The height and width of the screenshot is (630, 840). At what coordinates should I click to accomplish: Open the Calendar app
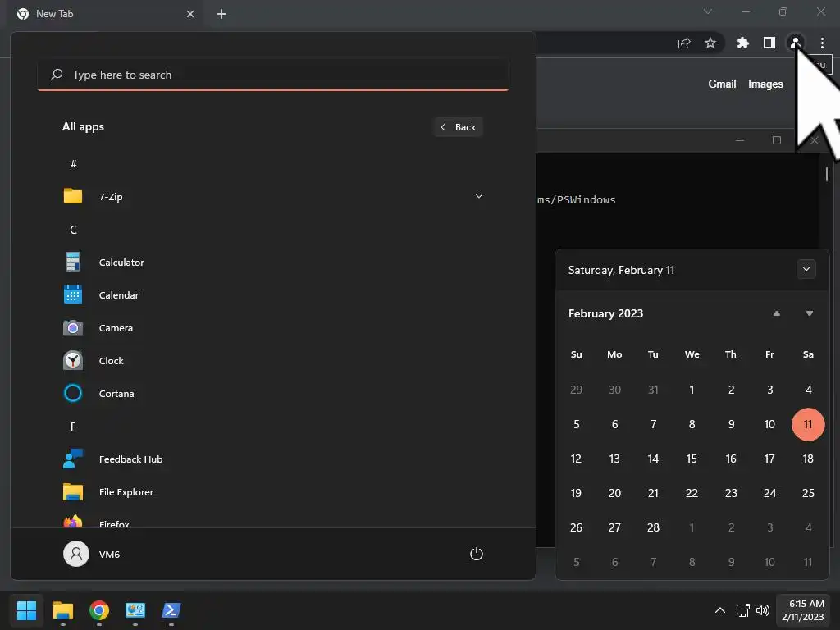[272, 295]
